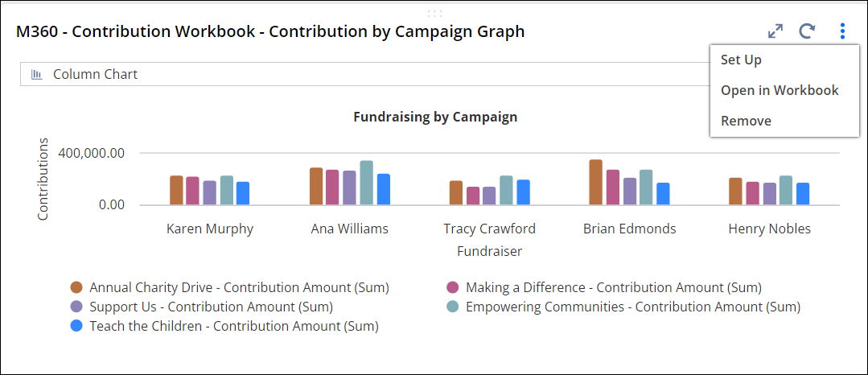Click the Henry Nobles axis label
The height and width of the screenshot is (375, 868).
(769, 229)
